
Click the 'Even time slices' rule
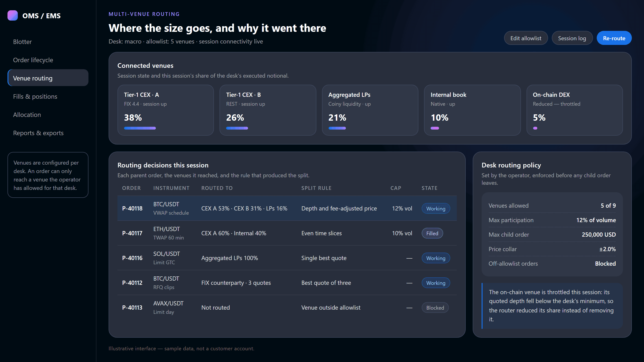(322, 233)
